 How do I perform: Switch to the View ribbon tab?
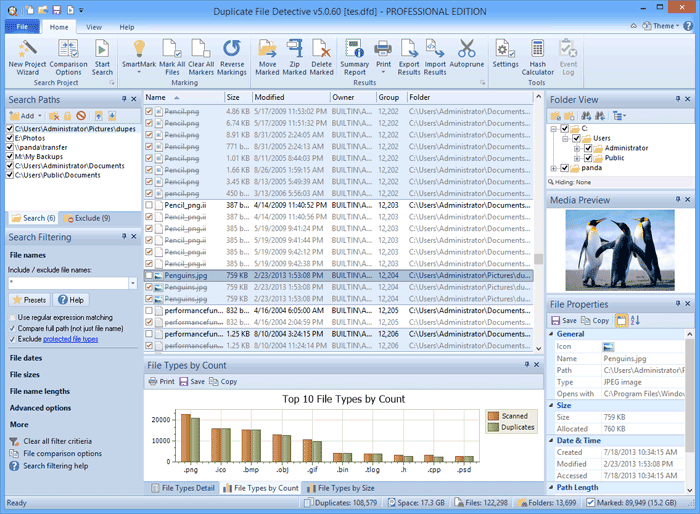point(94,27)
